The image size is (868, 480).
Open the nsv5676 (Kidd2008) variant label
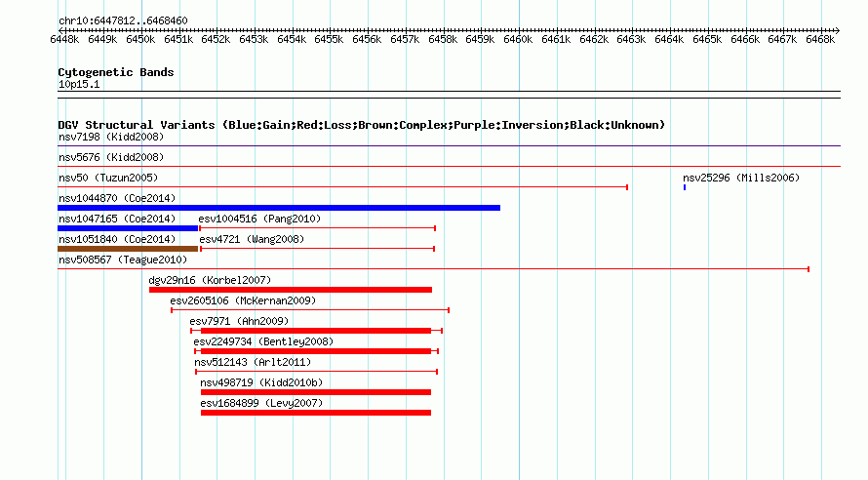click(111, 157)
